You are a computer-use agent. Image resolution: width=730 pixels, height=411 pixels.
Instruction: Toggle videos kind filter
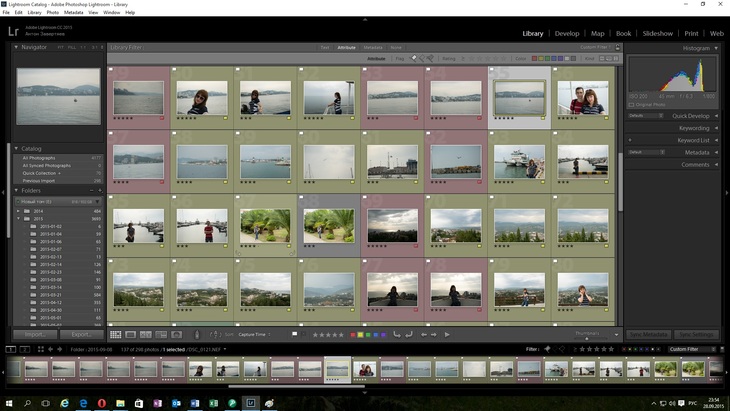616,59
